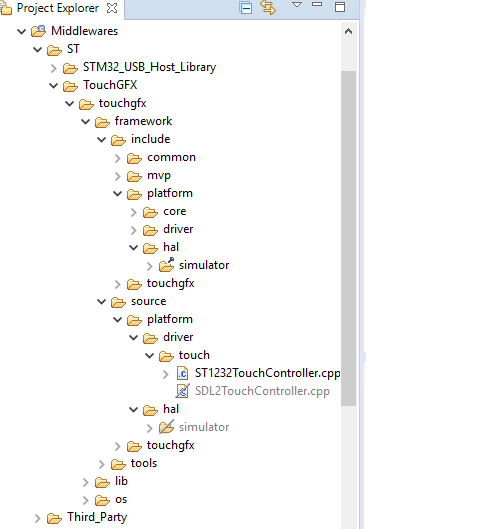Click the excluded SDL2TouchController.cpp file icon

[x=182, y=391]
